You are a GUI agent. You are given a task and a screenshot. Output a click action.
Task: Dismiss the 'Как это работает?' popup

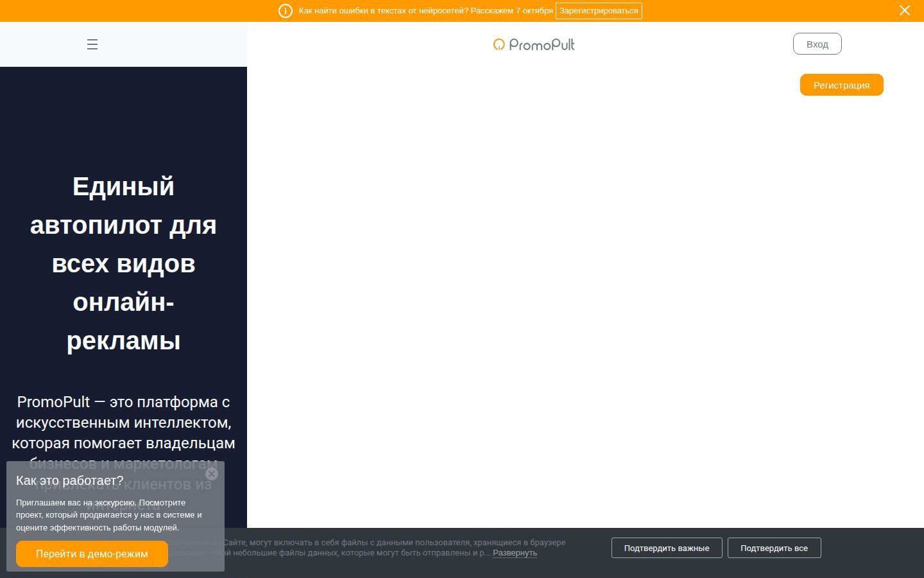coord(212,474)
